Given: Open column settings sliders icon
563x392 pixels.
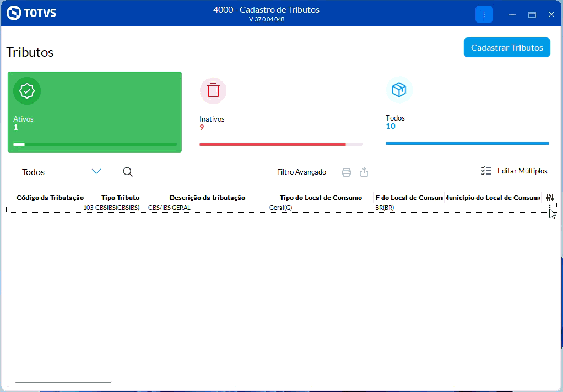Looking at the screenshot, I should click(x=550, y=198).
